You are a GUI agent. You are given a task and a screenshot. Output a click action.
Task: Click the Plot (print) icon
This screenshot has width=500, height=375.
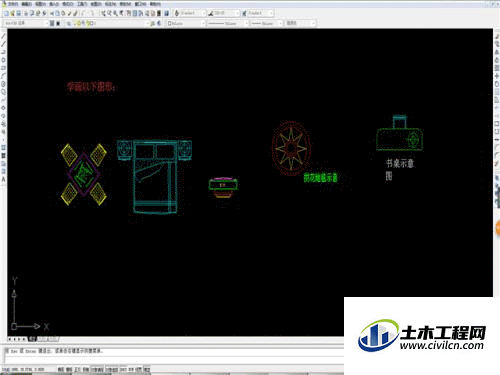click(x=26, y=13)
